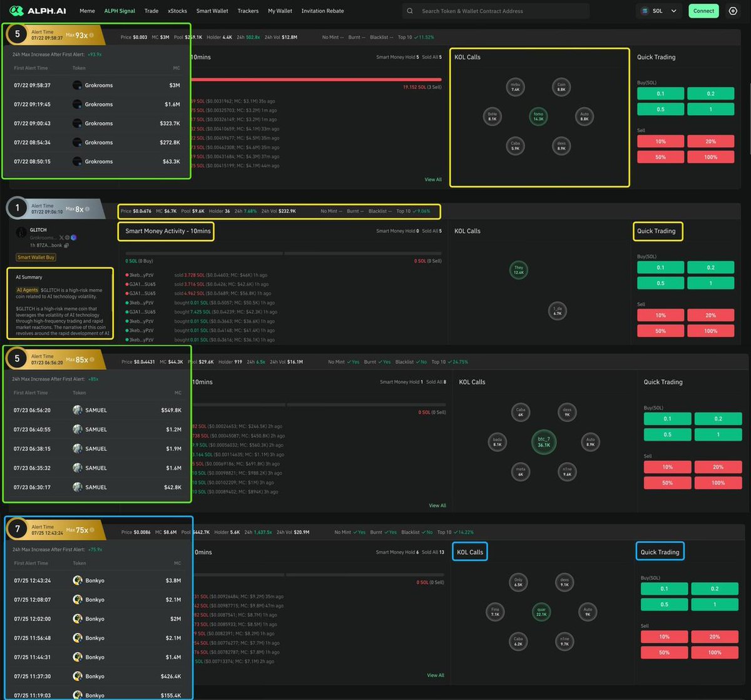
Task: Buy 0.2 SOL in SAMUEL card
Action: 718,418
